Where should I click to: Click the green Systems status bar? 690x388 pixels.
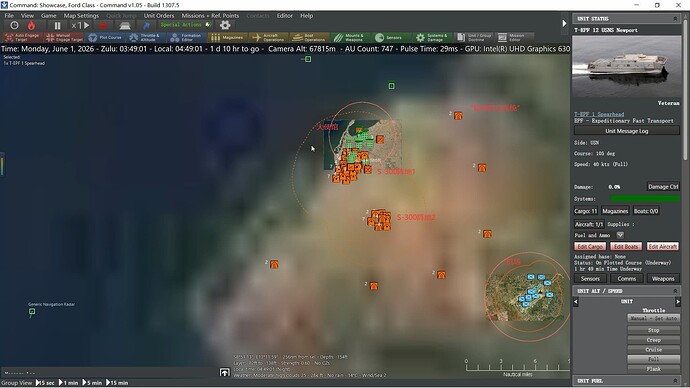(x=645, y=199)
